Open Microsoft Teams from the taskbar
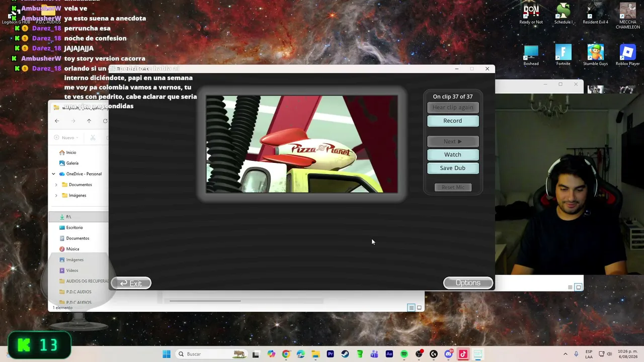This screenshot has height=362, width=644. 374,354
